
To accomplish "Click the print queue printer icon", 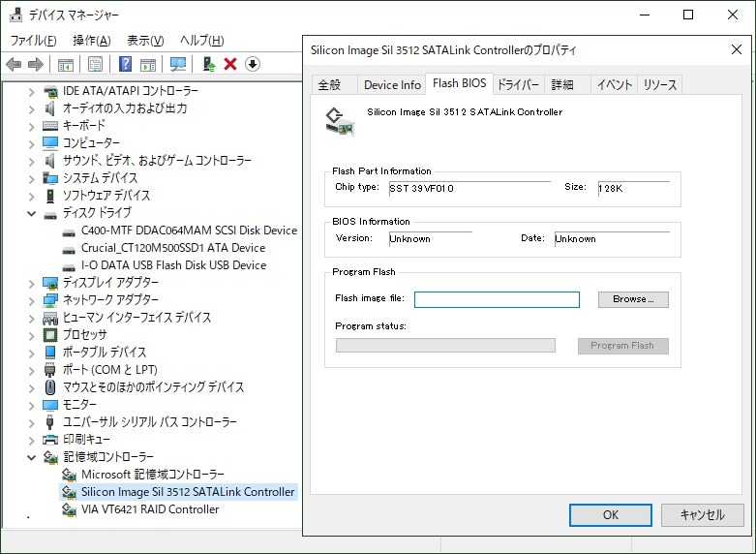I will pos(50,440).
